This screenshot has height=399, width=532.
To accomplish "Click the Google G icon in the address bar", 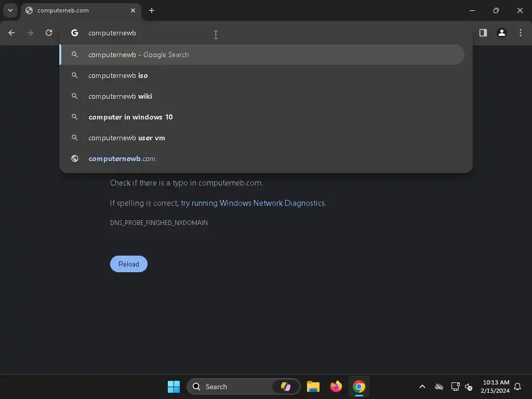I will (x=75, y=33).
